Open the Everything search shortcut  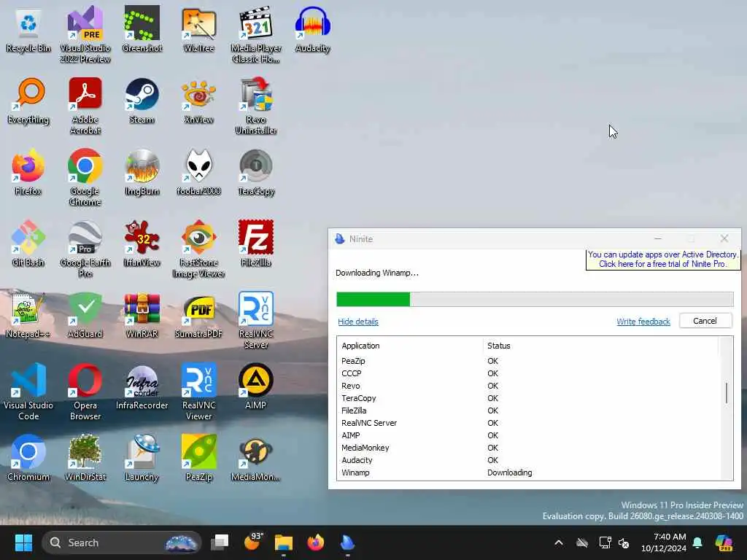pyautogui.click(x=28, y=101)
